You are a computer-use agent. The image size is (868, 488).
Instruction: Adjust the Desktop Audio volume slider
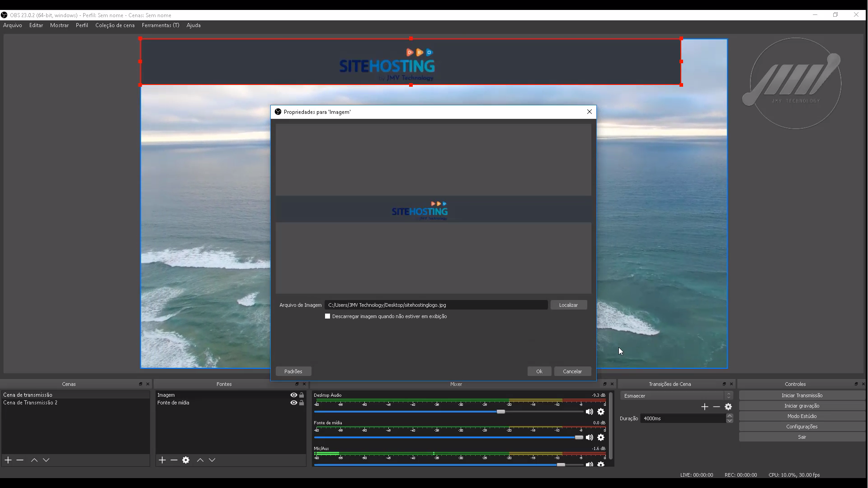500,412
